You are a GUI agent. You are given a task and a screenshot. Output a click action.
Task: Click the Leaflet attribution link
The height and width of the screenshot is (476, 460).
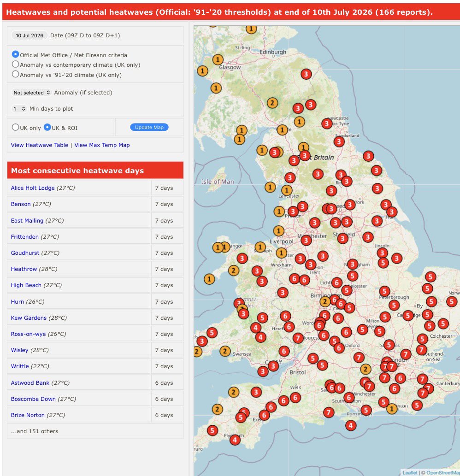coord(410,473)
